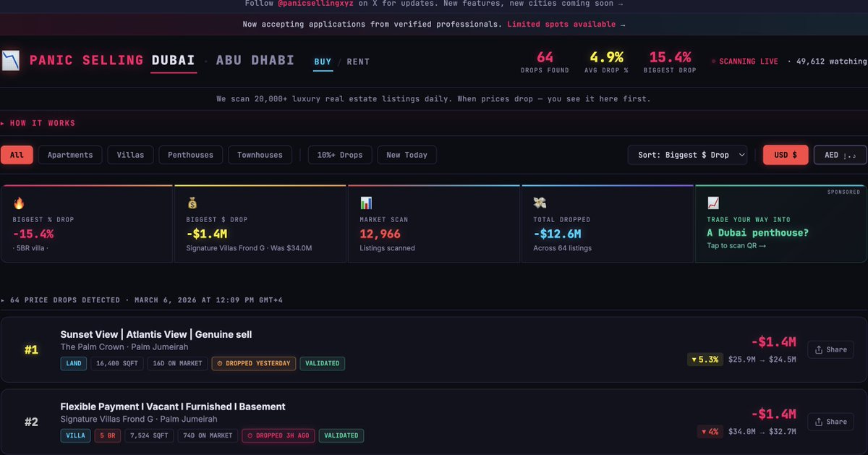Filter by Villas
868x455 pixels.
pyautogui.click(x=130, y=155)
